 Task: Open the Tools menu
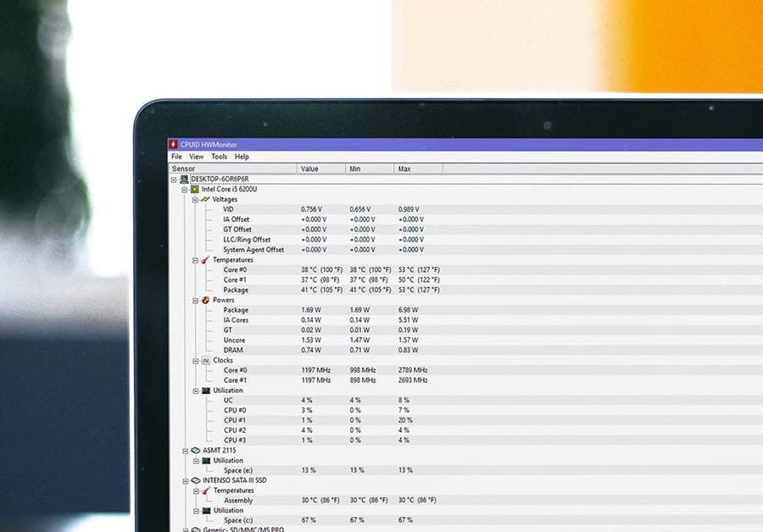pyautogui.click(x=220, y=157)
